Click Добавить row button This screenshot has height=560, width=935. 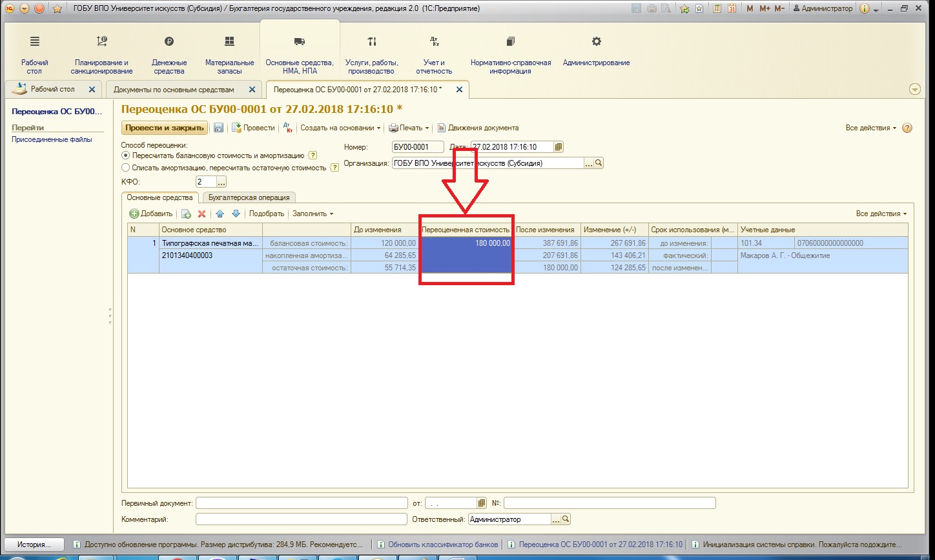(x=151, y=214)
